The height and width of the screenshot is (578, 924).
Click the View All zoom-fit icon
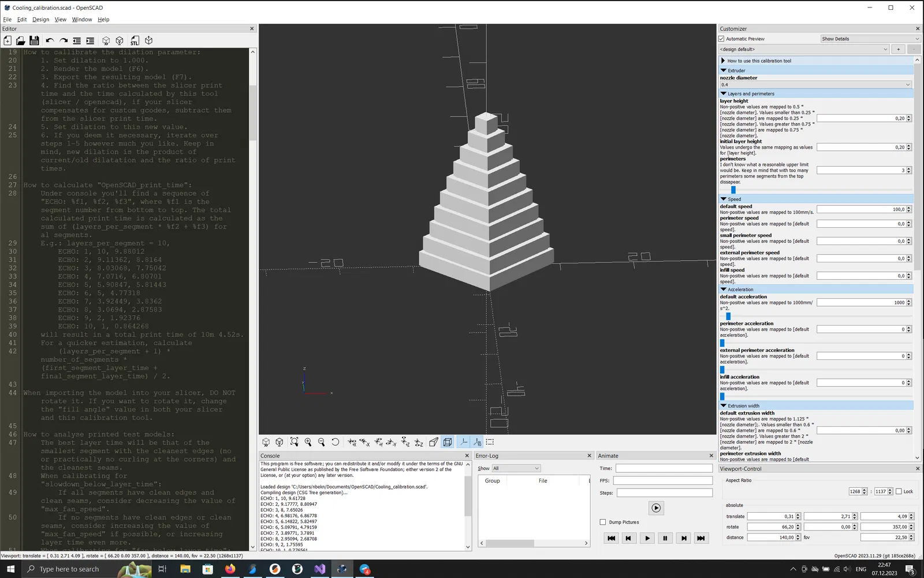[x=295, y=442]
